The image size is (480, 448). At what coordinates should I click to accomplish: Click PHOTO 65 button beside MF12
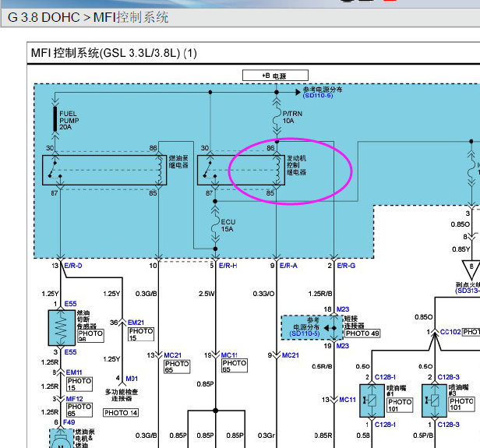[x=79, y=410]
